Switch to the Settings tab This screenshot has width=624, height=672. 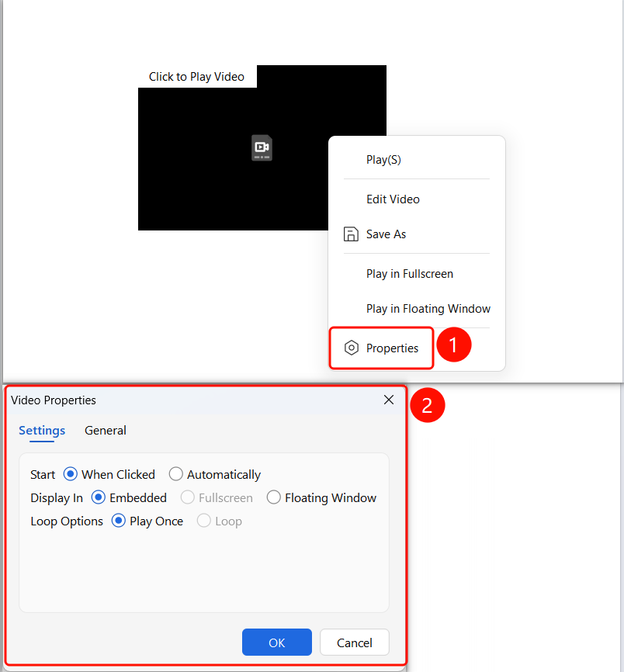pyautogui.click(x=42, y=431)
